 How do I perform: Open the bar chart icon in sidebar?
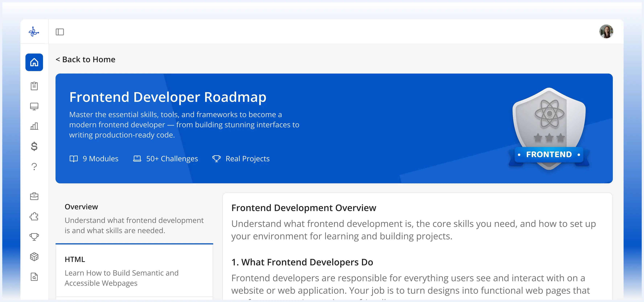coord(34,126)
